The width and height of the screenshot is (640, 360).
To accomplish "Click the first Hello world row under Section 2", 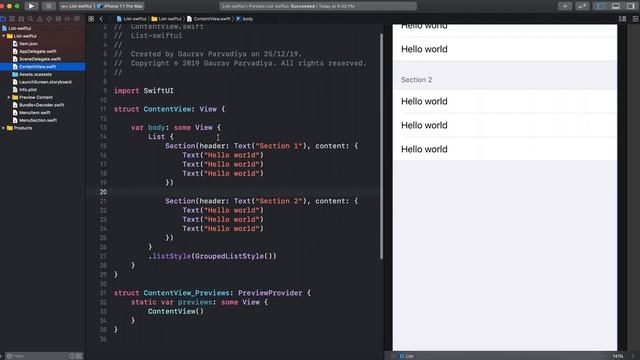I will click(x=505, y=101).
